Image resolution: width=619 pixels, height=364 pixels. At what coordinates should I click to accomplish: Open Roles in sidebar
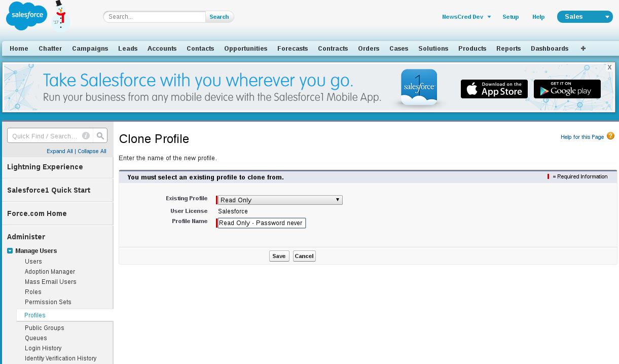pos(33,292)
